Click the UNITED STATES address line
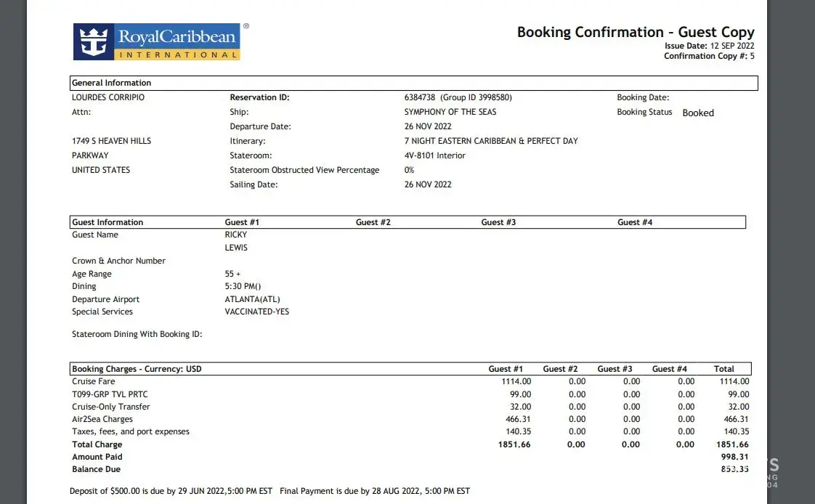Viewport: 815px width, 504px height. pyautogui.click(x=101, y=170)
